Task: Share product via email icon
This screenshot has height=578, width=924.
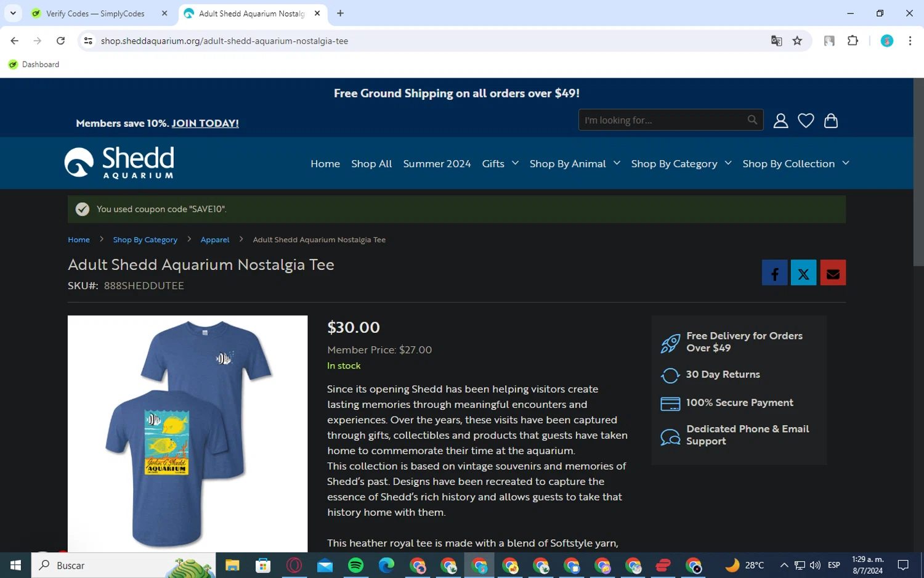Action: (x=833, y=272)
